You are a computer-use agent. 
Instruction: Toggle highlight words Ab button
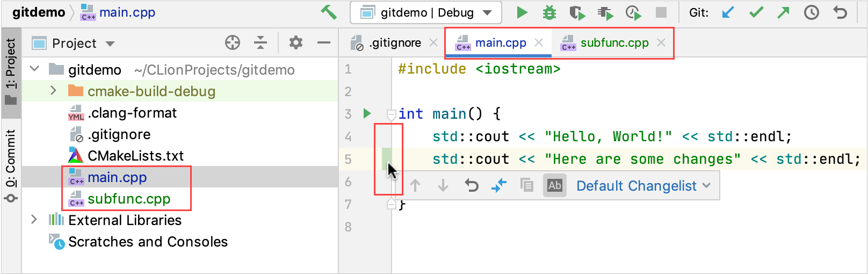click(x=555, y=186)
